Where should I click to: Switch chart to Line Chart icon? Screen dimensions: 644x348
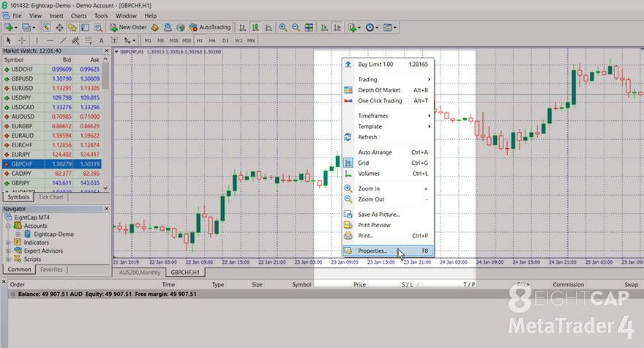click(269, 28)
